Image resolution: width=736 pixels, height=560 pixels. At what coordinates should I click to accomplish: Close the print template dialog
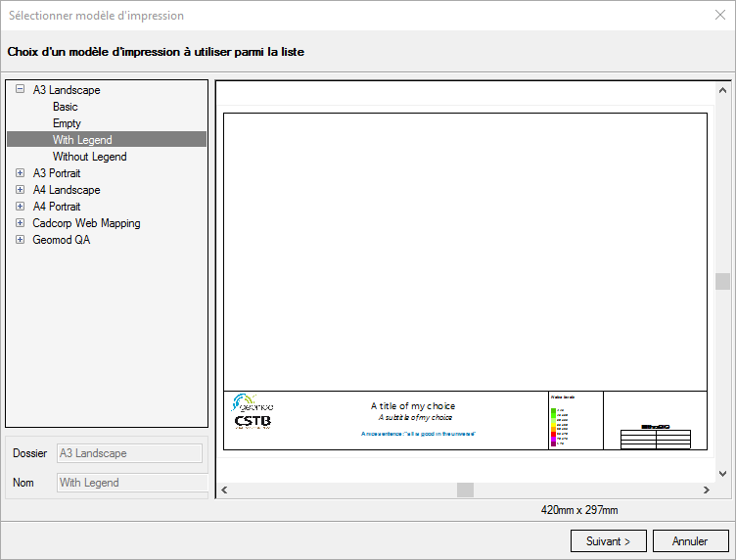click(x=720, y=15)
